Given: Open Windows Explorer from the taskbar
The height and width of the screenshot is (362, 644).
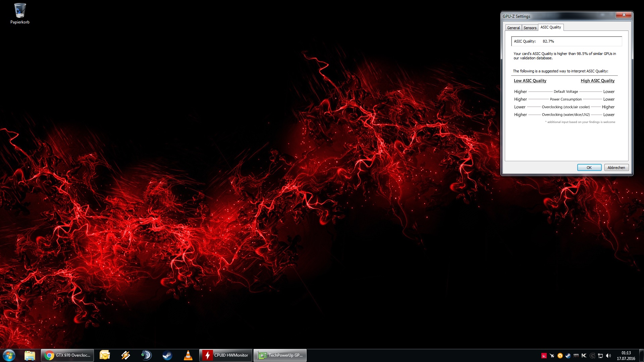Looking at the screenshot, I should 30,355.
